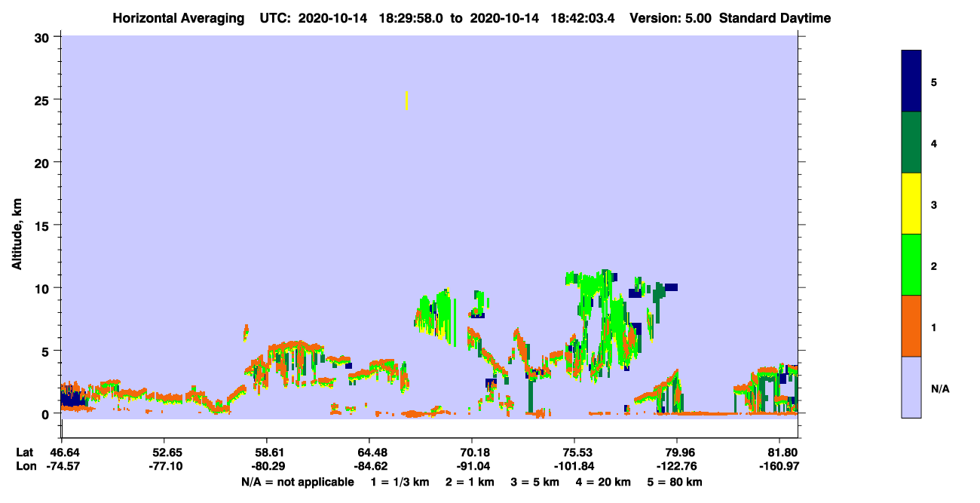Click longitude value -80.29
The height and width of the screenshot is (503, 980).
tap(267, 466)
